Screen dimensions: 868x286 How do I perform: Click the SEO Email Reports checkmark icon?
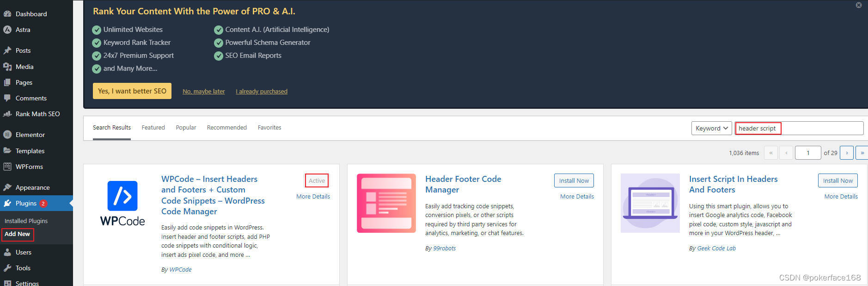click(x=219, y=56)
